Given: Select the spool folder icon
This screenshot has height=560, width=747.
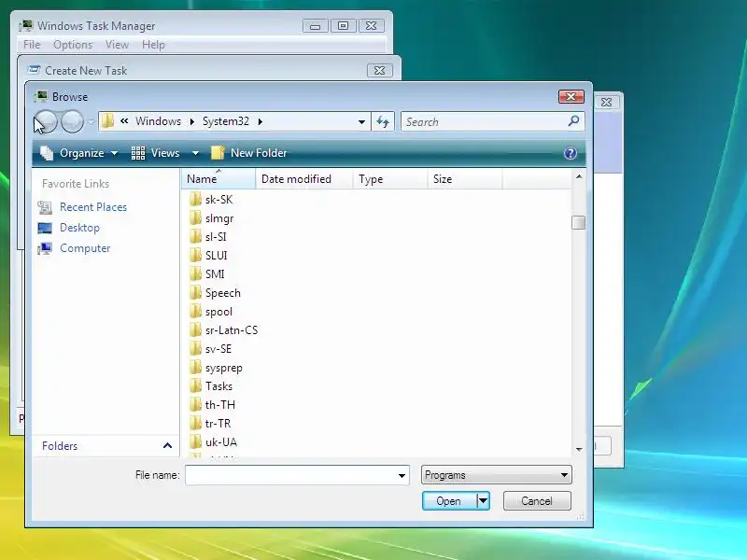Looking at the screenshot, I should (x=195, y=312).
